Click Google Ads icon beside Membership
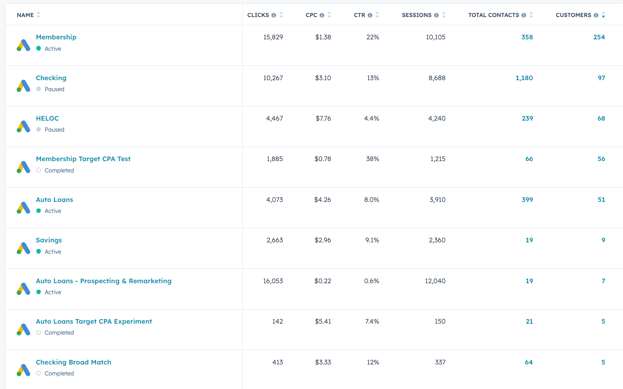Screen dimensions: 623x389 [23, 45]
